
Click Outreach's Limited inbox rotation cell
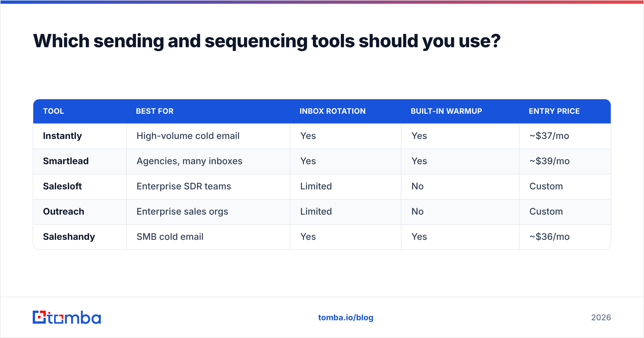tap(346, 212)
